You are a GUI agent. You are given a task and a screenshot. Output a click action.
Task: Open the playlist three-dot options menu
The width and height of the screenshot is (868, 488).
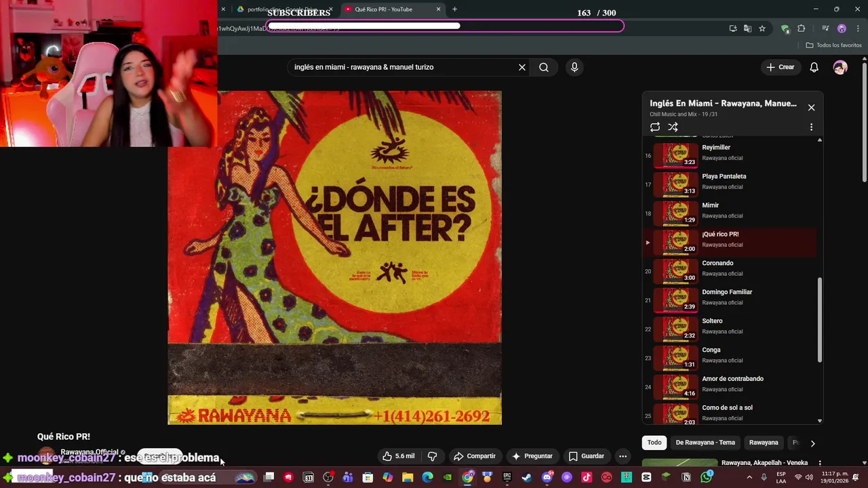click(x=811, y=127)
